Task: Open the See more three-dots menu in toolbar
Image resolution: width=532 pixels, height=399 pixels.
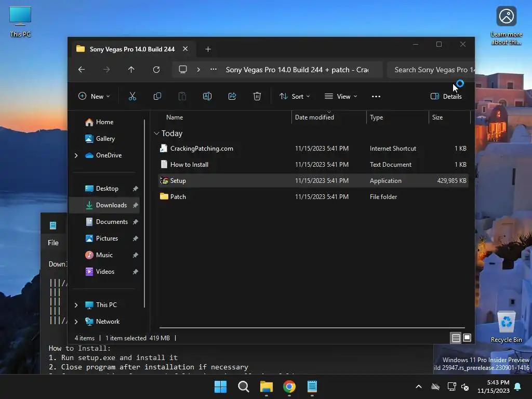Action: pyautogui.click(x=376, y=96)
